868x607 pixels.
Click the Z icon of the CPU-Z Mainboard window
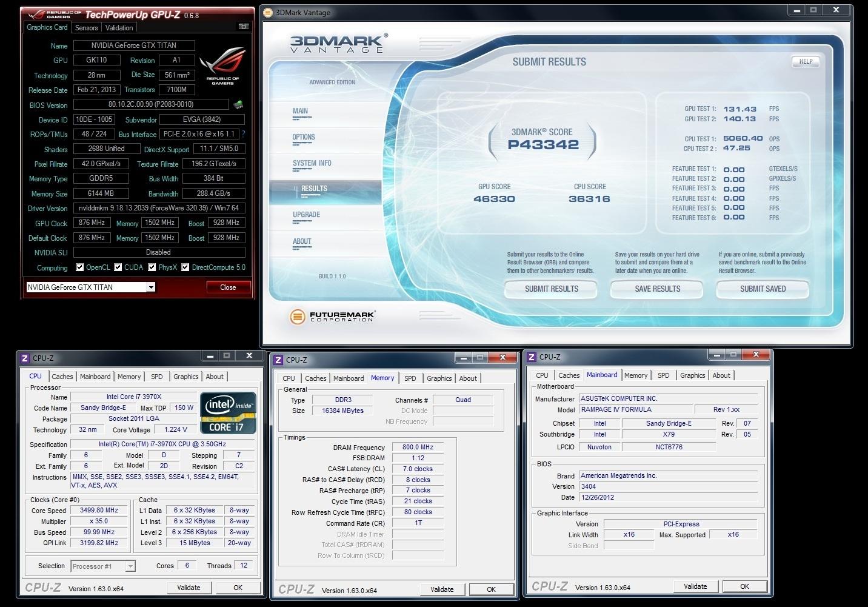(x=532, y=357)
